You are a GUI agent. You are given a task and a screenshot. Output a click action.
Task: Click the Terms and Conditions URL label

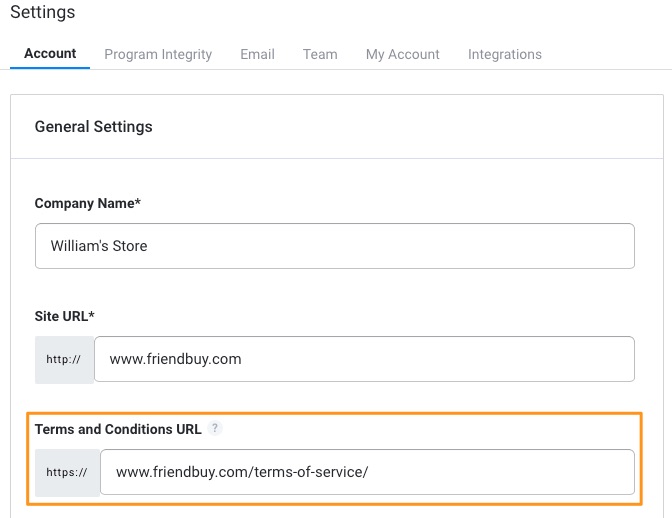point(118,429)
